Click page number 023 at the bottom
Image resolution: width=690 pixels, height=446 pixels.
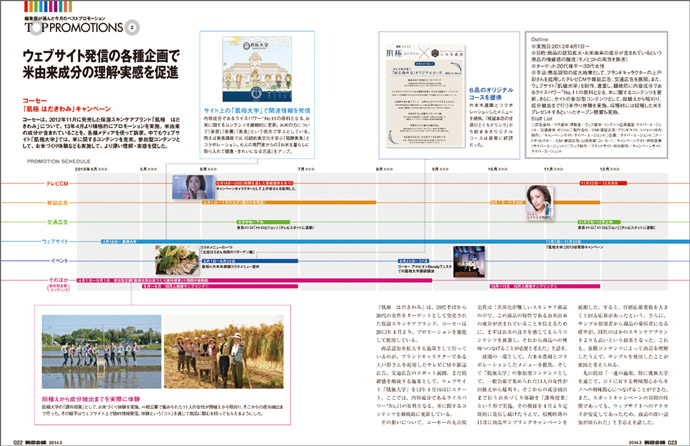672,442
